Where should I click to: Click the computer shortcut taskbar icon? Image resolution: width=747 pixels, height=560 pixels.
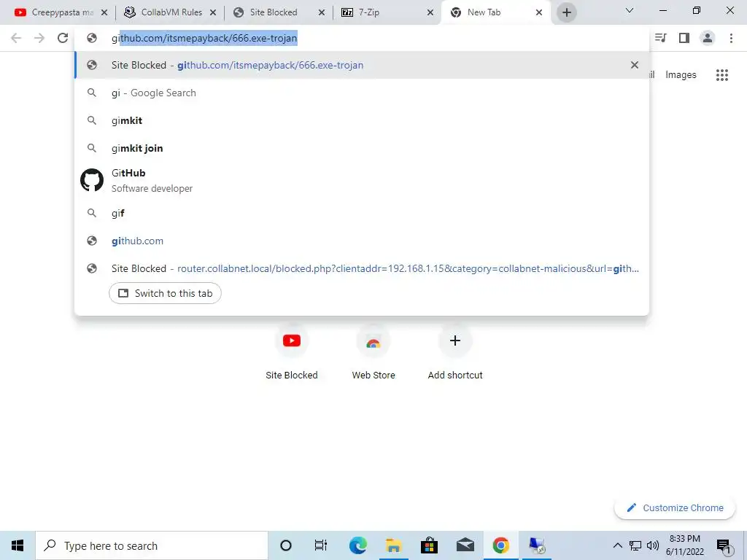(537, 545)
